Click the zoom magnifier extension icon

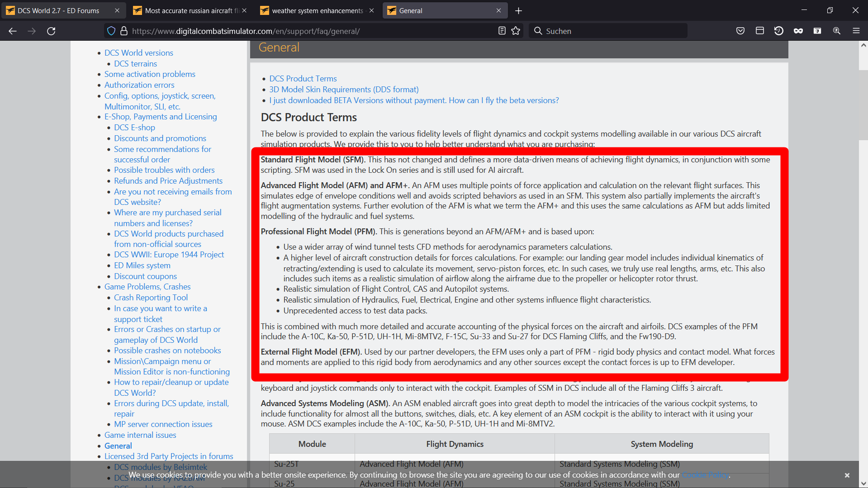pos(837,31)
